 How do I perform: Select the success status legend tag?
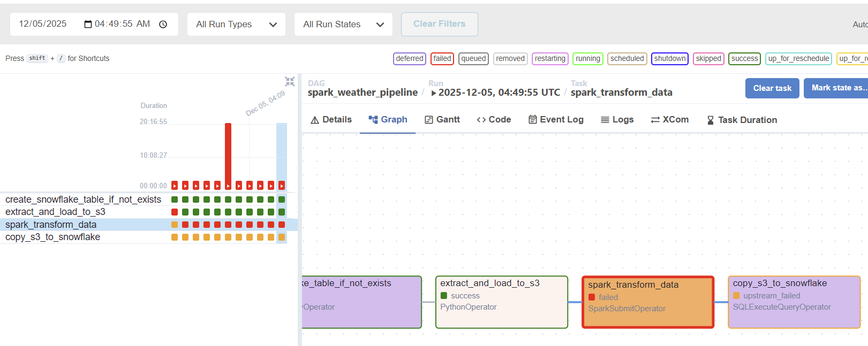[745, 59]
